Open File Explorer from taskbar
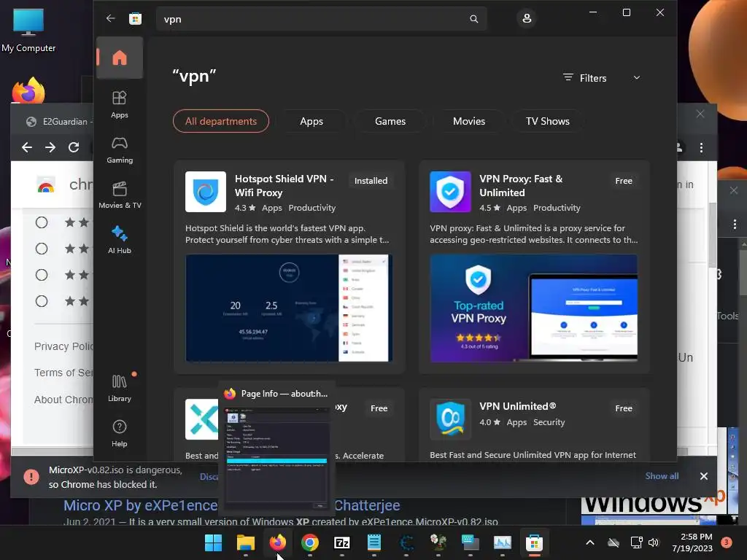The width and height of the screenshot is (747, 560). [245, 542]
